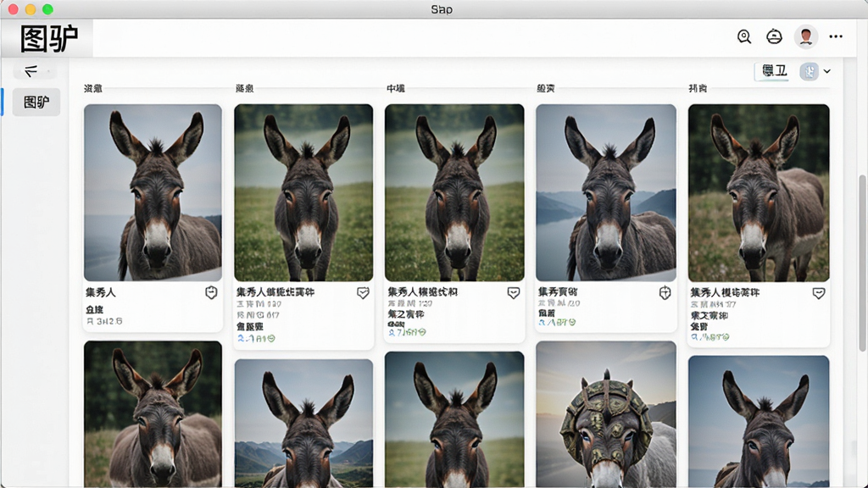Open the user avatar profile menu
The width and height of the screenshot is (868, 488).
(806, 36)
